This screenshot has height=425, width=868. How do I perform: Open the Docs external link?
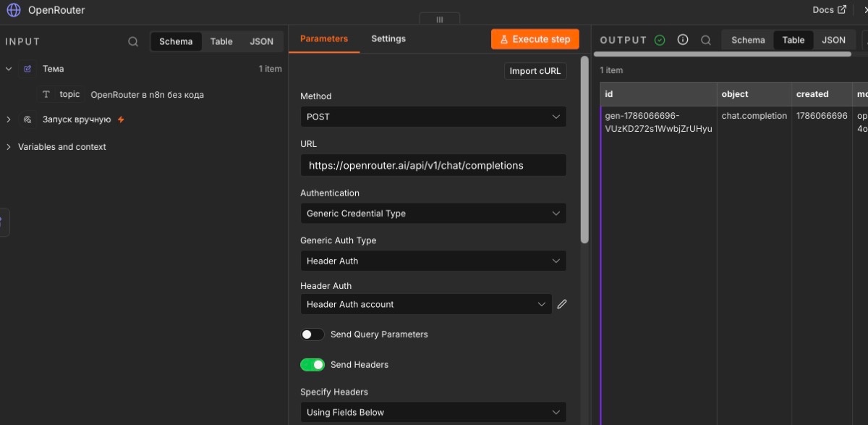click(829, 9)
